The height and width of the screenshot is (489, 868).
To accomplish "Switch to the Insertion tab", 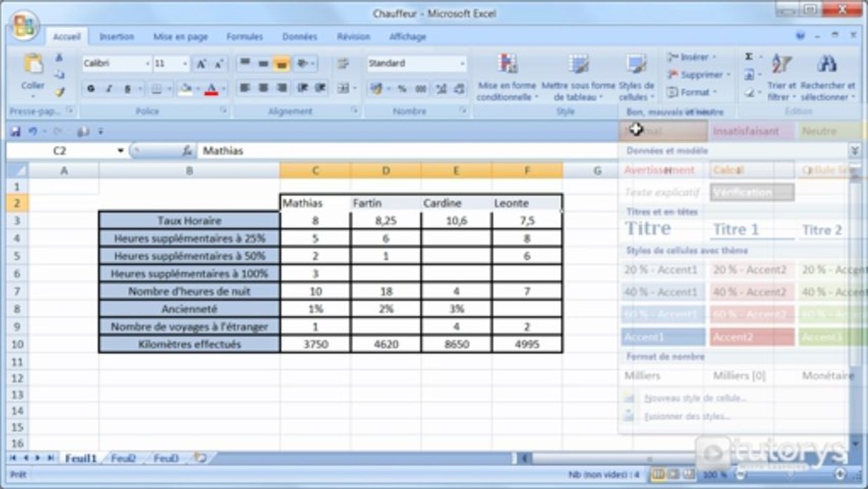I will [x=117, y=37].
